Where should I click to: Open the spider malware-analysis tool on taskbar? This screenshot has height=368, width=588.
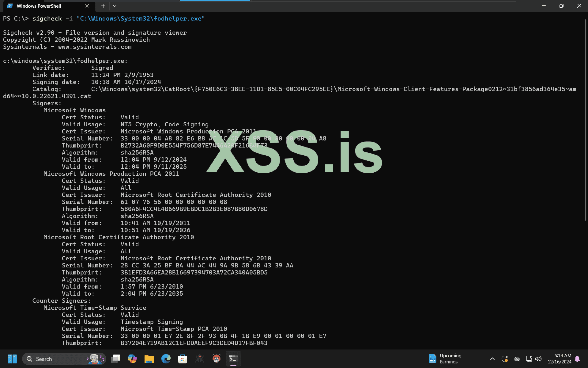point(200,359)
